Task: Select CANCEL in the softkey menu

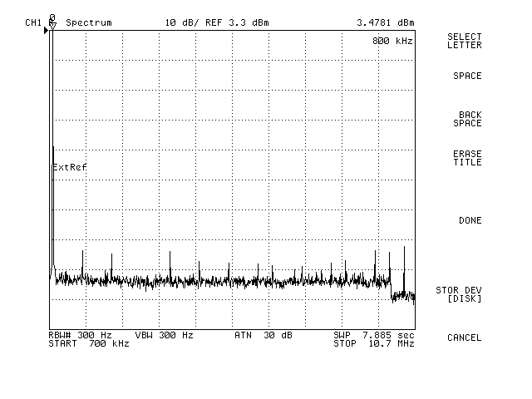Action: click(464, 337)
